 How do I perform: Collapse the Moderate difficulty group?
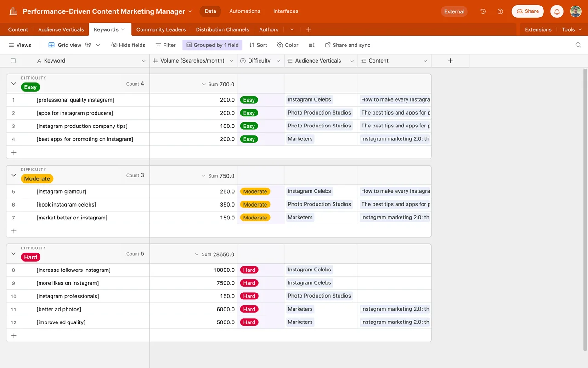14,175
